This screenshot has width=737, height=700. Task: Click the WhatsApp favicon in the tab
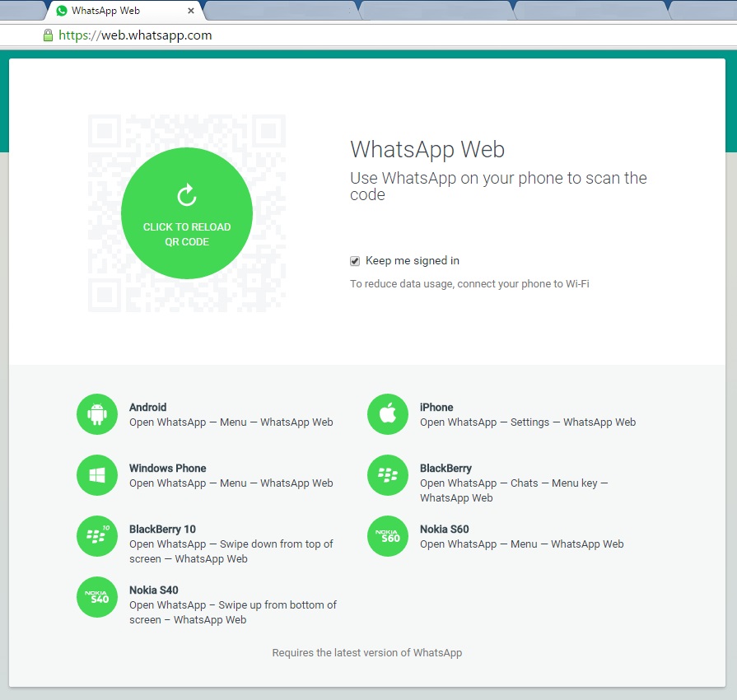(62, 11)
